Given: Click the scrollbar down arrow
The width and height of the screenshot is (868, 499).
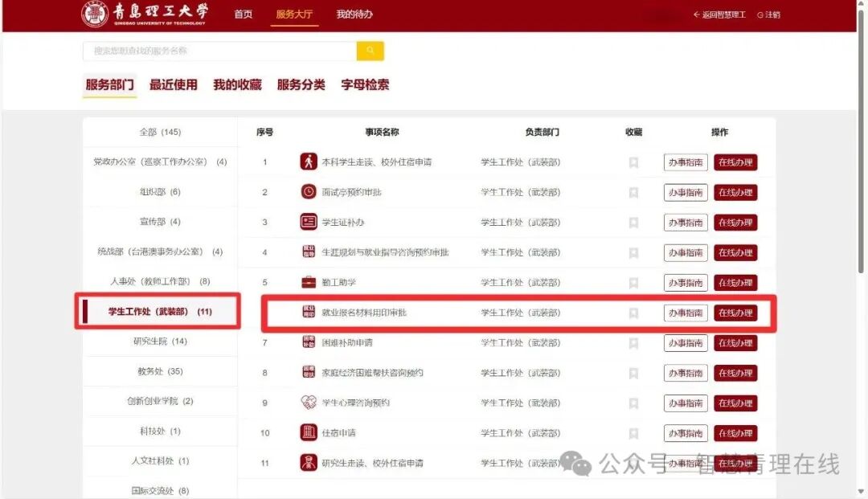Looking at the screenshot, I should [x=861, y=491].
